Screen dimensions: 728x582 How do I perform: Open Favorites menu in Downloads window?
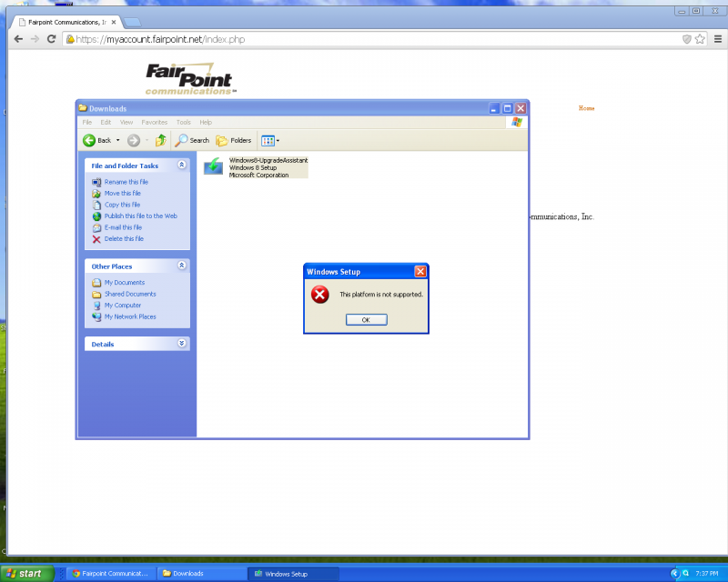click(154, 123)
